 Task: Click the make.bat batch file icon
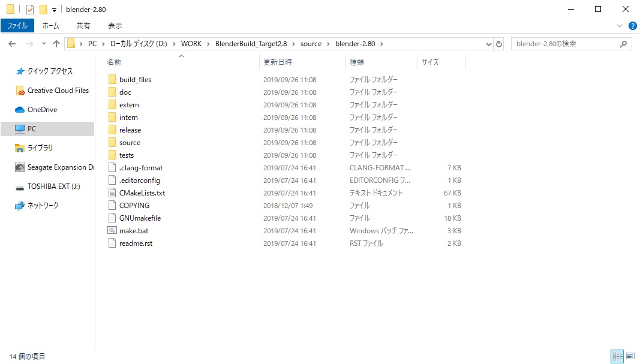tap(112, 230)
